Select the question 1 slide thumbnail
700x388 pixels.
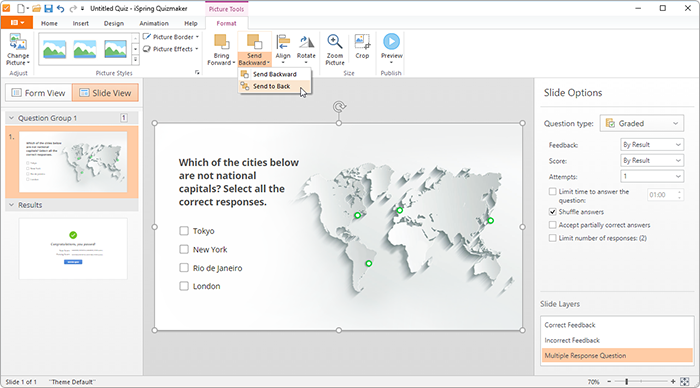coord(73,162)
